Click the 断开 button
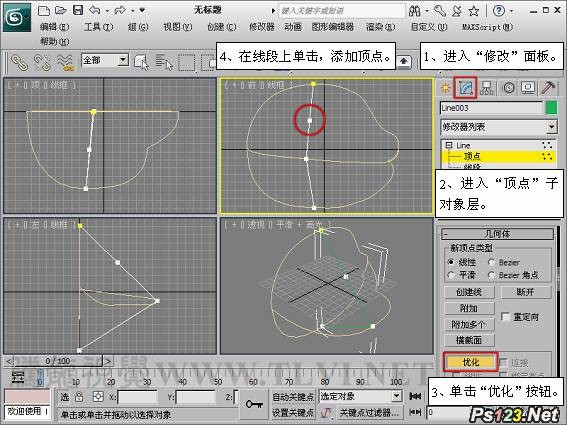Image resolution: width=567 pixels, height=425 pixels. tap(526, 292)
